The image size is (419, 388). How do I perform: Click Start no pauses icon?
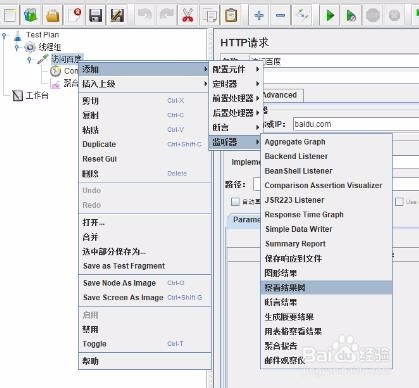(351, 15)
